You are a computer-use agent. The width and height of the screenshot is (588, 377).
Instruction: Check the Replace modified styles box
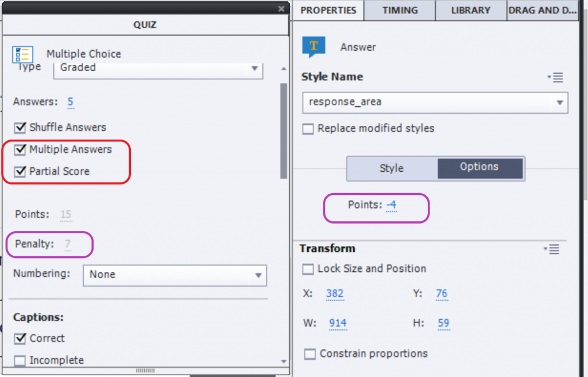tap(308, 129)
